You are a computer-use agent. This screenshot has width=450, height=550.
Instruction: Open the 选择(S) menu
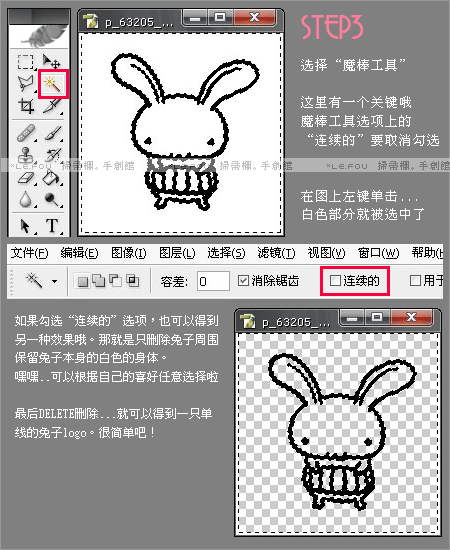click(226, 253)
